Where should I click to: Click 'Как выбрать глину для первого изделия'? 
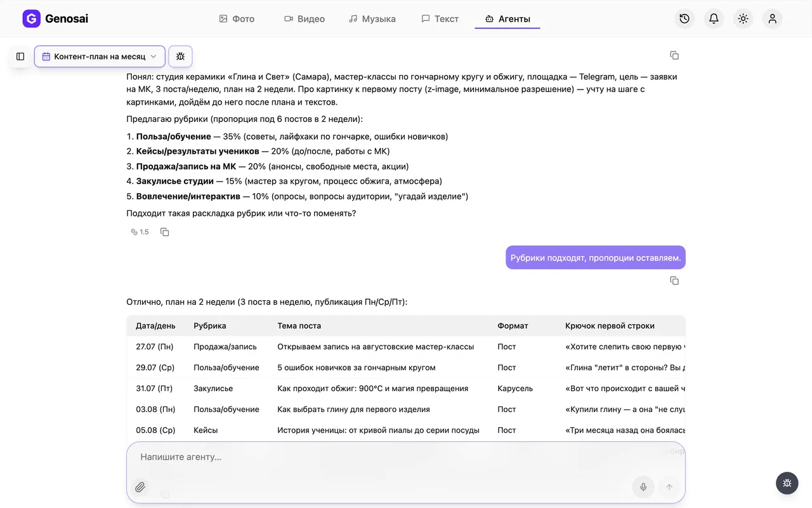[x=354, y=409]
